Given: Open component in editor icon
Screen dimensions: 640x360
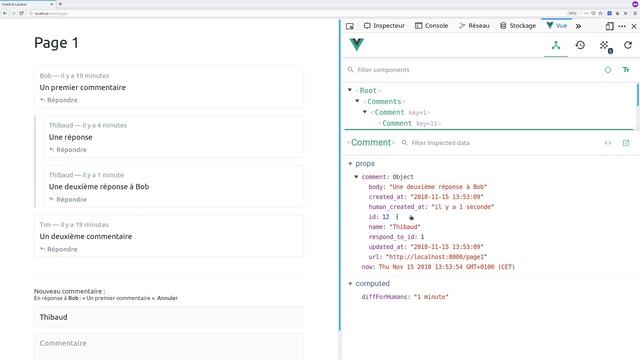Looking at the screenshot, I should pyautogui.click(x=626, y=143).
